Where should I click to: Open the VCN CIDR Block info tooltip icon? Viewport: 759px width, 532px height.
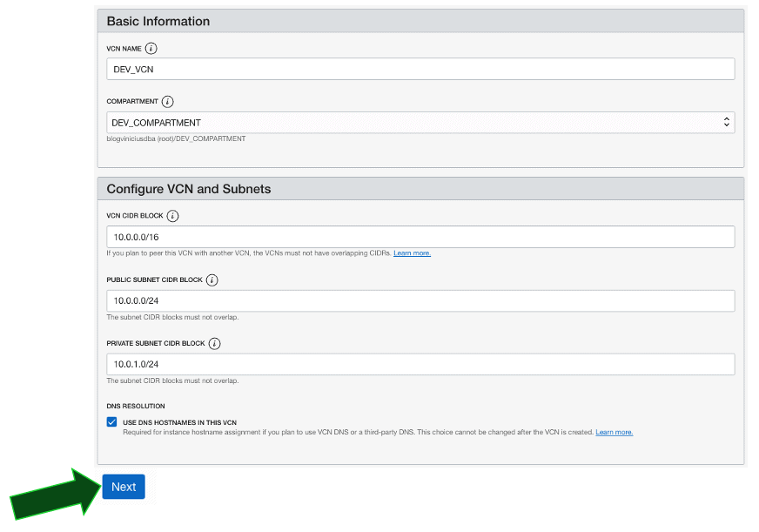tap(172, 216)
